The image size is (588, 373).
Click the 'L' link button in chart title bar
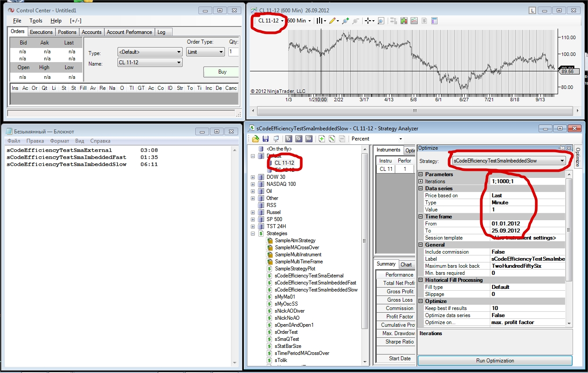pyautogui.click(x=533, y=10)
